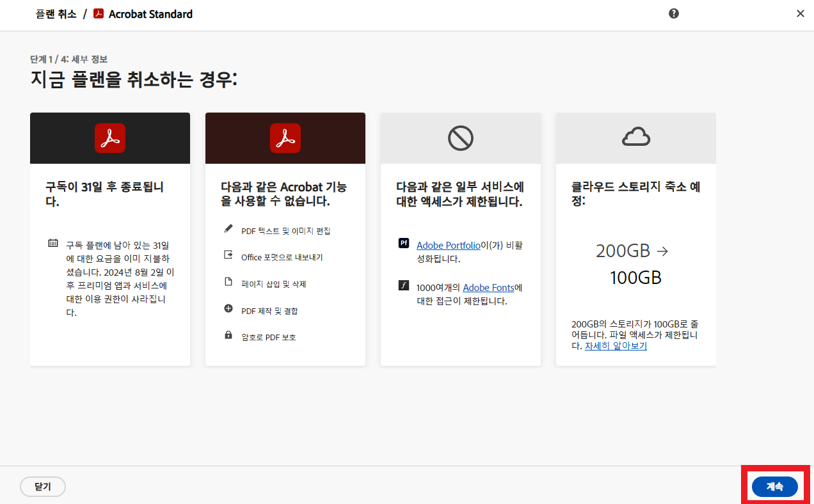Image resolution: width=814 pixels, height=504 pixels.
Task: Click the heading 구독이 31일 후 종료됩니다.
Action: (x=105, y=194)
